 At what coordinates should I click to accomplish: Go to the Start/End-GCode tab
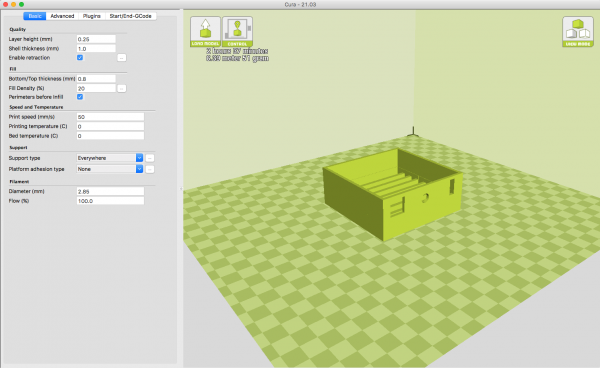[x=130, y=16]
